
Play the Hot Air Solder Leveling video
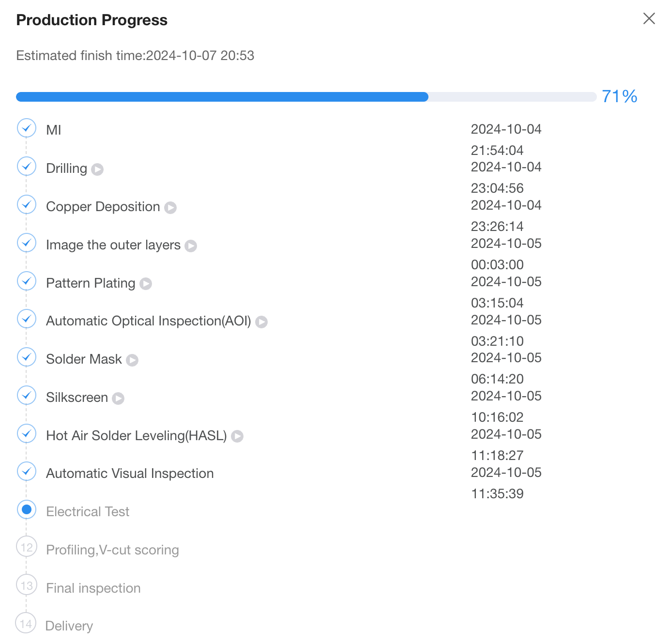coord(237,436)
